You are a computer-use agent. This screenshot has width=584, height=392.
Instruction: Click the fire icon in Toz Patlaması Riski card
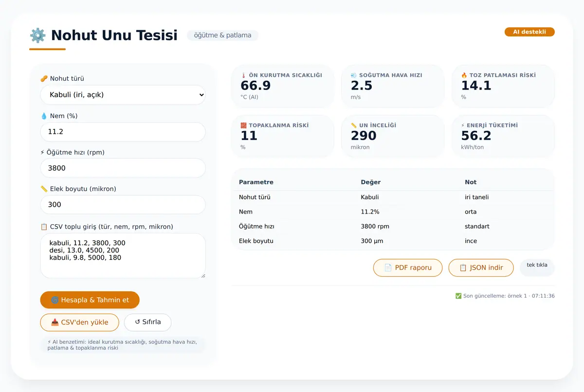click(x=464, y=75)
